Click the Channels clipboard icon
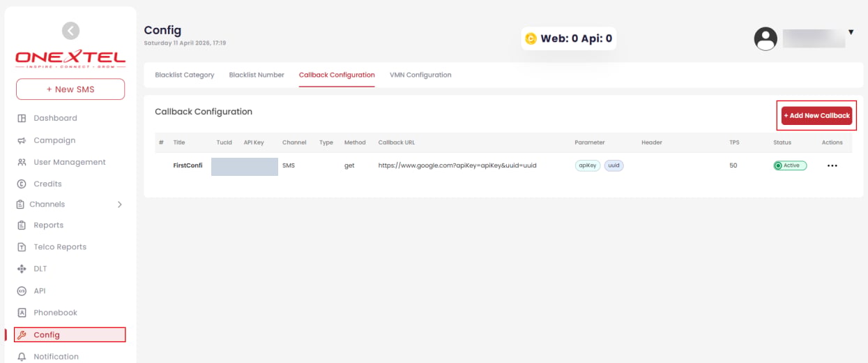Viewport: 868px width, 363px height. point(21,205)
